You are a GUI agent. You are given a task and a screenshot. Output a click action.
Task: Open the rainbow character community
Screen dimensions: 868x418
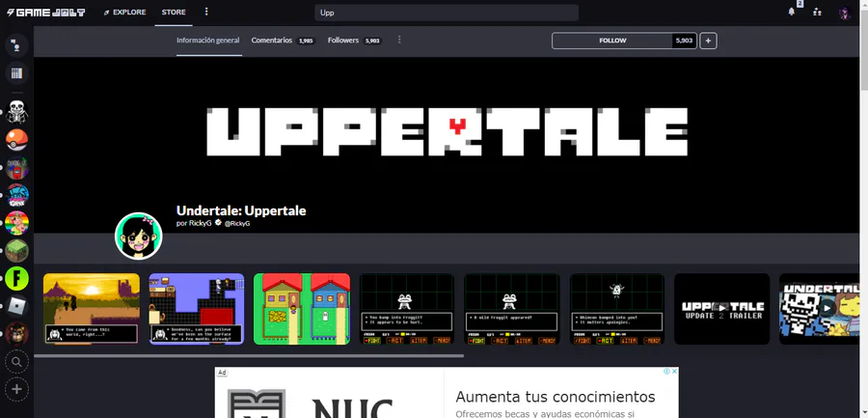(16, 223)
